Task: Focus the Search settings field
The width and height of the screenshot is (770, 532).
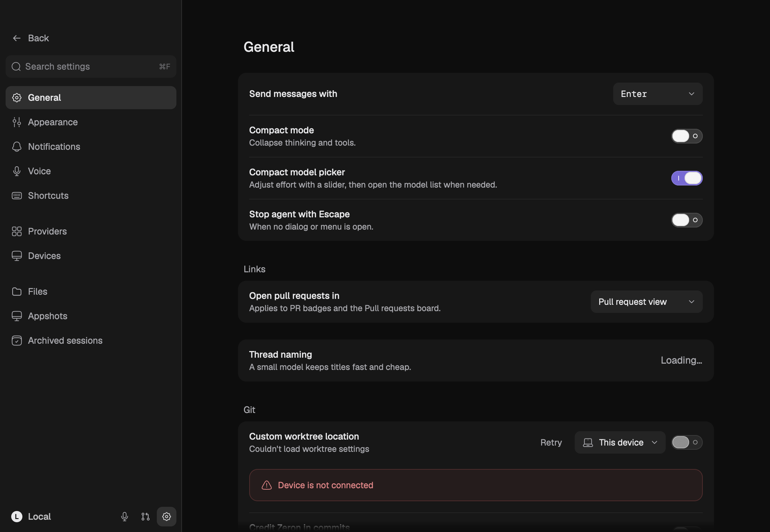Action: coord(91,66)
